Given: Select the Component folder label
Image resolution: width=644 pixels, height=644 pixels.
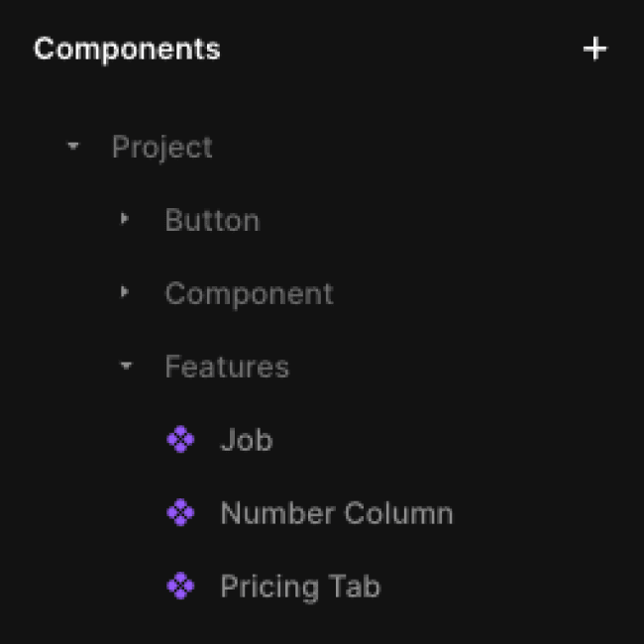Looking at the screenshot, I should tap(249, 293).
